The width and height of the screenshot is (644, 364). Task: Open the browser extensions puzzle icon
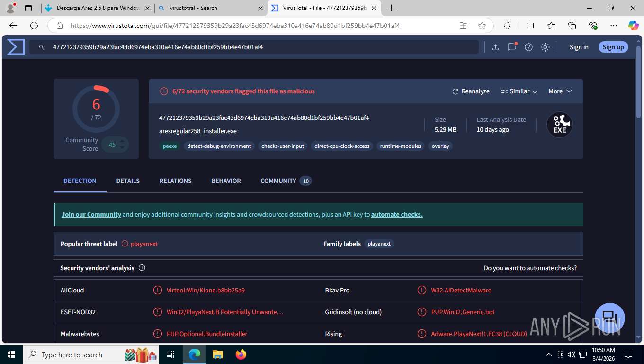click(507, 26)
